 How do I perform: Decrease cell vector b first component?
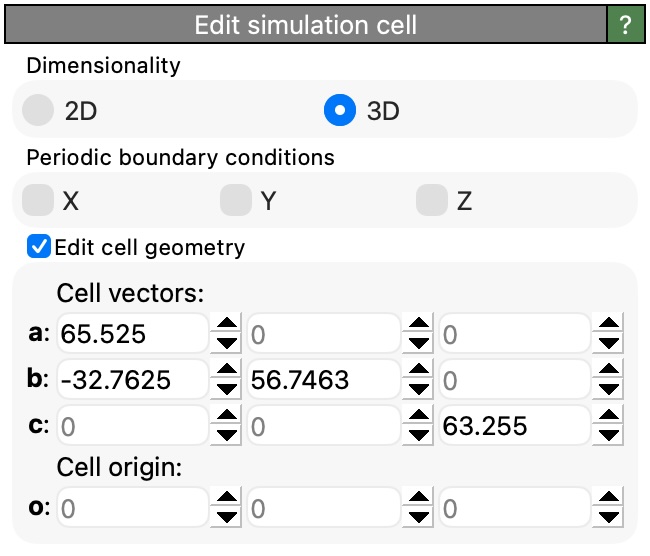tap(227, 390)
